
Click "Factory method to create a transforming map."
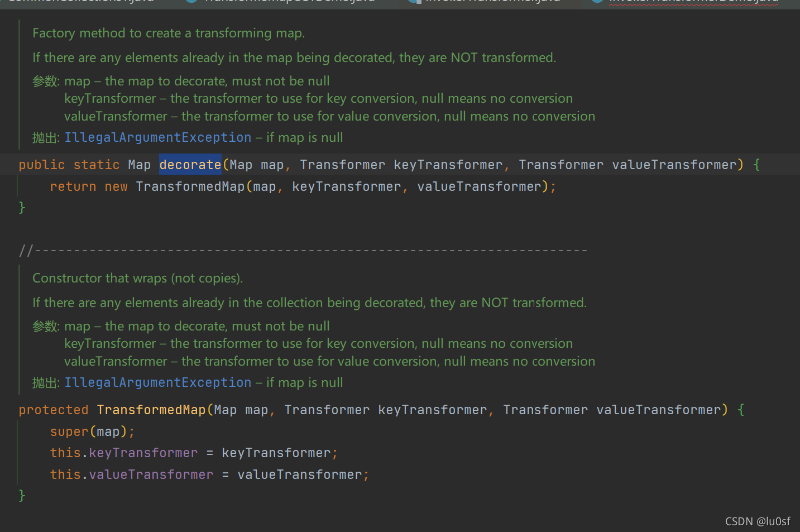pos(169,33)
